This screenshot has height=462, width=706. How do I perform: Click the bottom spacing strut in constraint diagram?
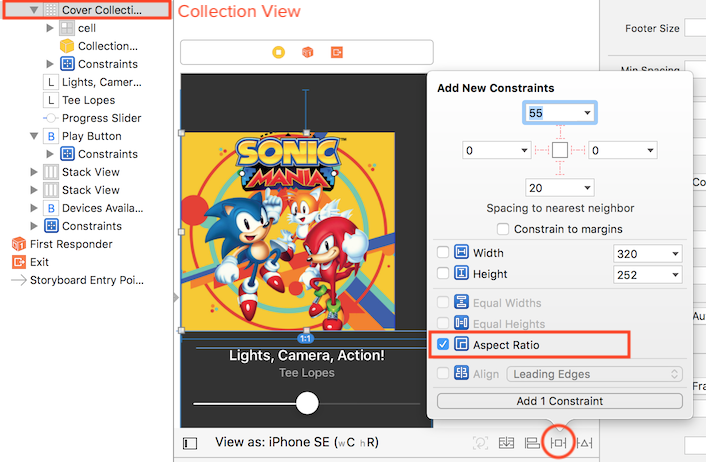pos(560,168)
